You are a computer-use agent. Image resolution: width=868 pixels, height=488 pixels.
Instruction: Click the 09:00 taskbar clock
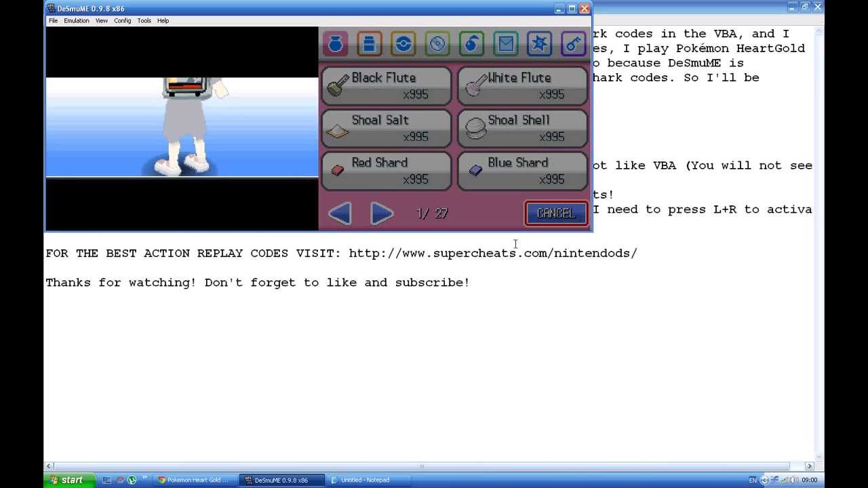809,480
